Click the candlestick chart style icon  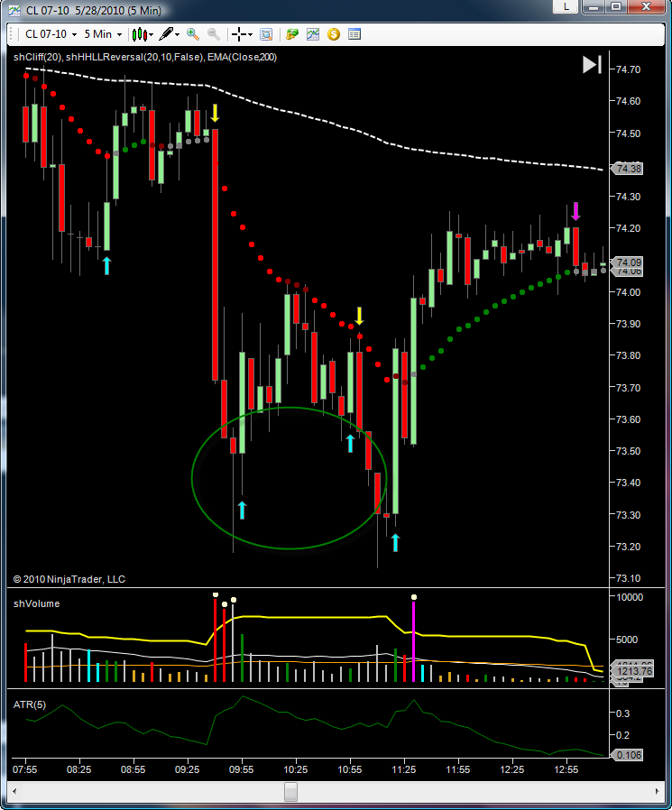pyautogui.click(x=140, y=34)
